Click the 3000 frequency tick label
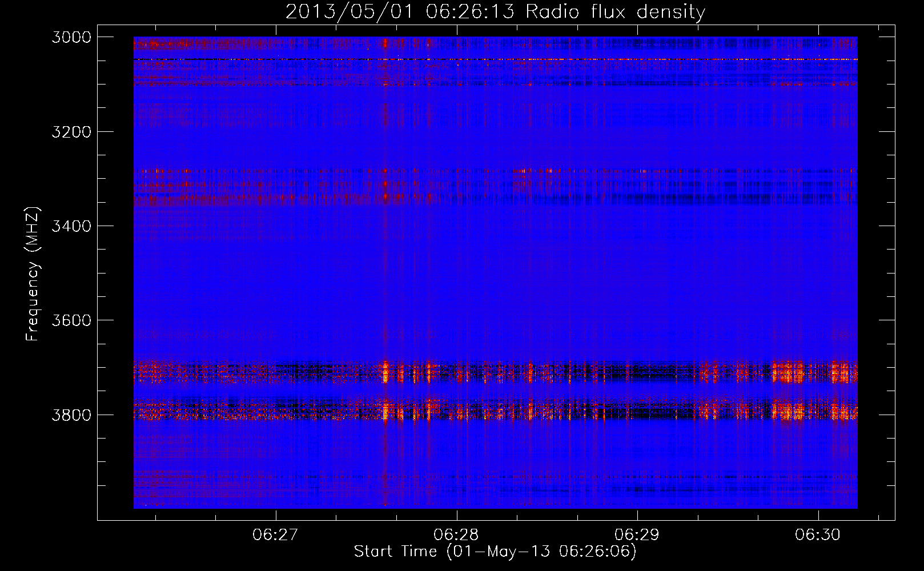924x571 pixels. 71,37
